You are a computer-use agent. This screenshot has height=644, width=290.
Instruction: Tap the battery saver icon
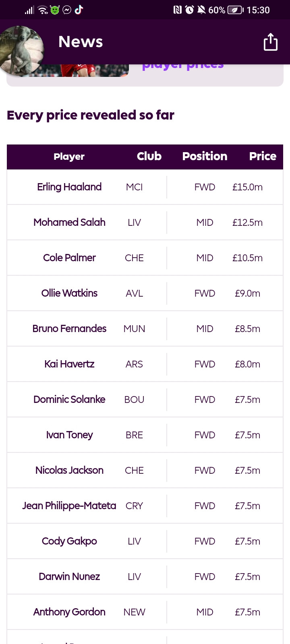235,10
